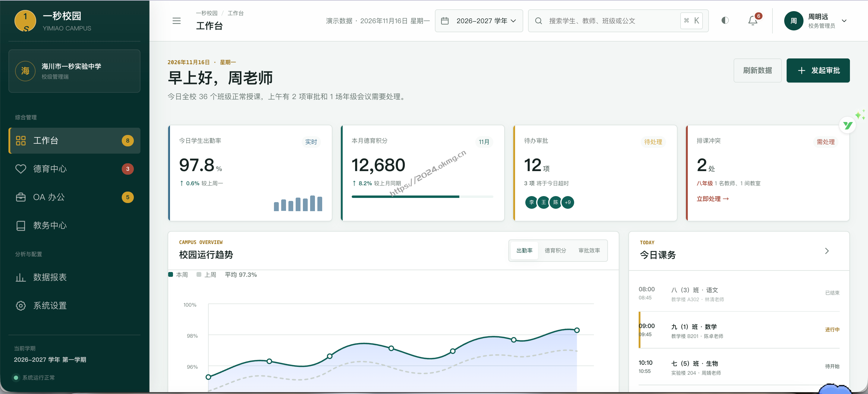Toggle the 上周 legend swatch
The image size is (868, 394).
[199, 274]
